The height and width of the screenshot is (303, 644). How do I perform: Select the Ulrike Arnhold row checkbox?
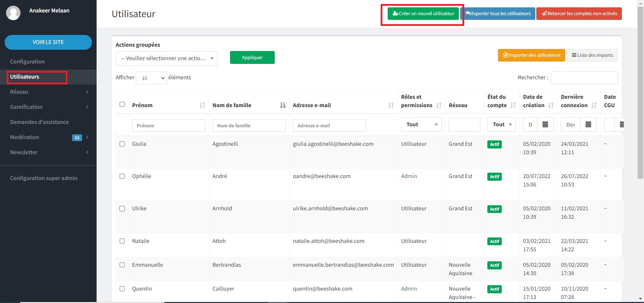click(122, 209)
